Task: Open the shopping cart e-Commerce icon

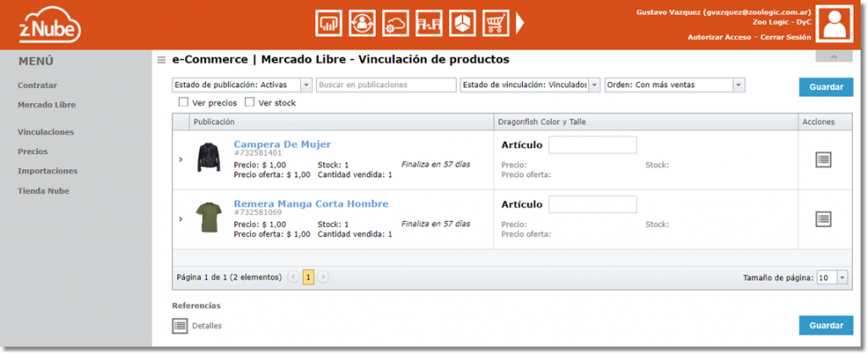Action: 495,23
